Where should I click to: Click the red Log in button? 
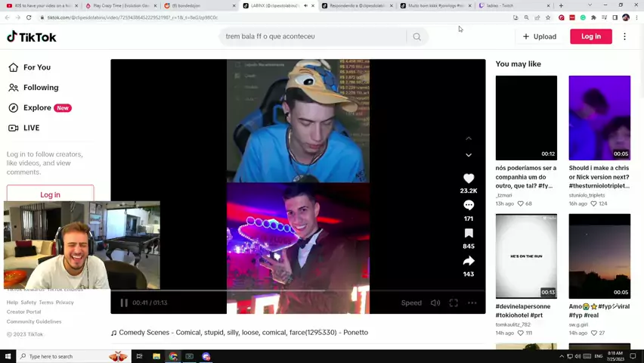click(x=590, y=36)
